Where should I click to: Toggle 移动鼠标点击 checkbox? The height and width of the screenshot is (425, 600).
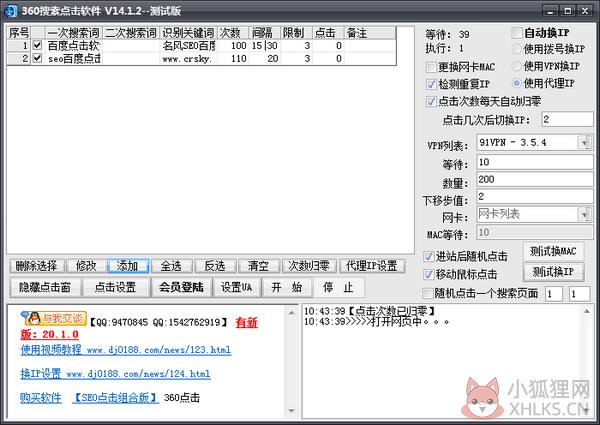[x=429, y=274]
